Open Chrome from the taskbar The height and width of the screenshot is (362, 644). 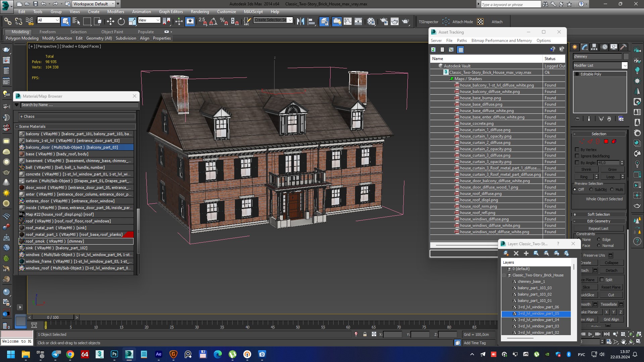point(70,354)
